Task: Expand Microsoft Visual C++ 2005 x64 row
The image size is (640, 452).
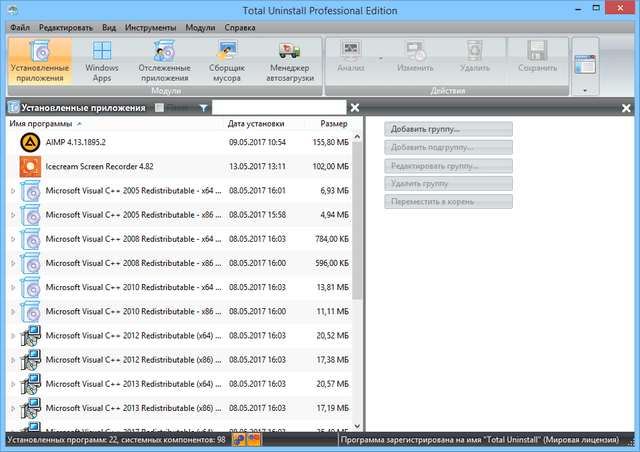Action: tap(13, 191)
